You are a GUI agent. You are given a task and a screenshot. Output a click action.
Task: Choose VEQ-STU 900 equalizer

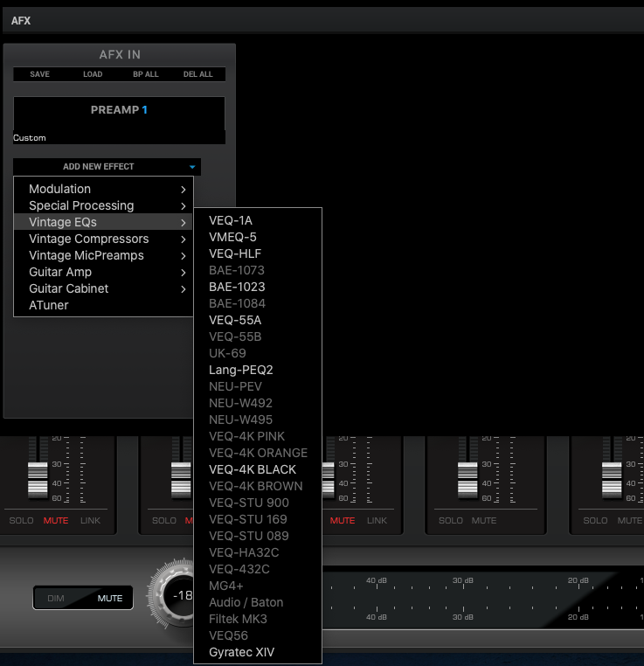[x=258, y=502]
